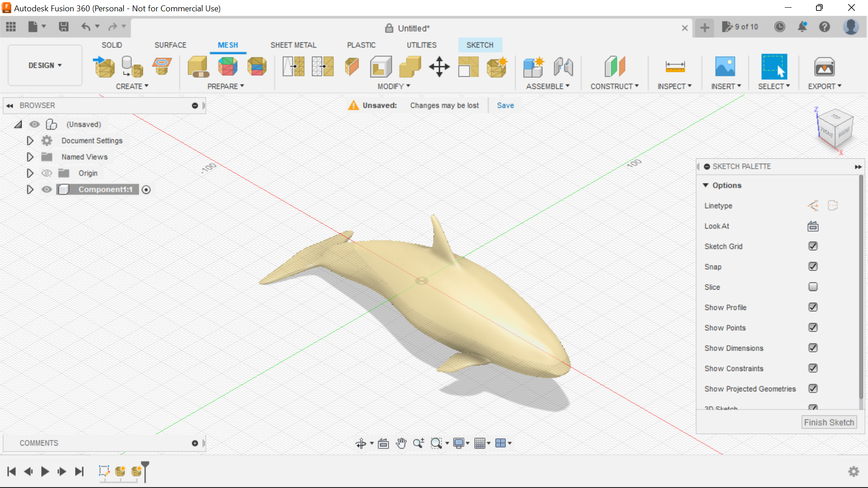Open the SOLID ribbon tab
The width and height of the screenshot is (868, 488).
(112, 45)
